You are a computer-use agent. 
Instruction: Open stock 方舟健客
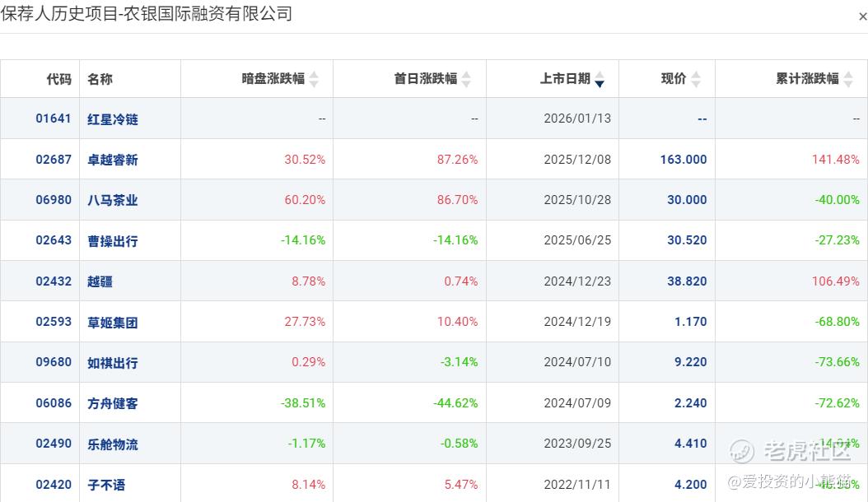click(x=112, y=403)
